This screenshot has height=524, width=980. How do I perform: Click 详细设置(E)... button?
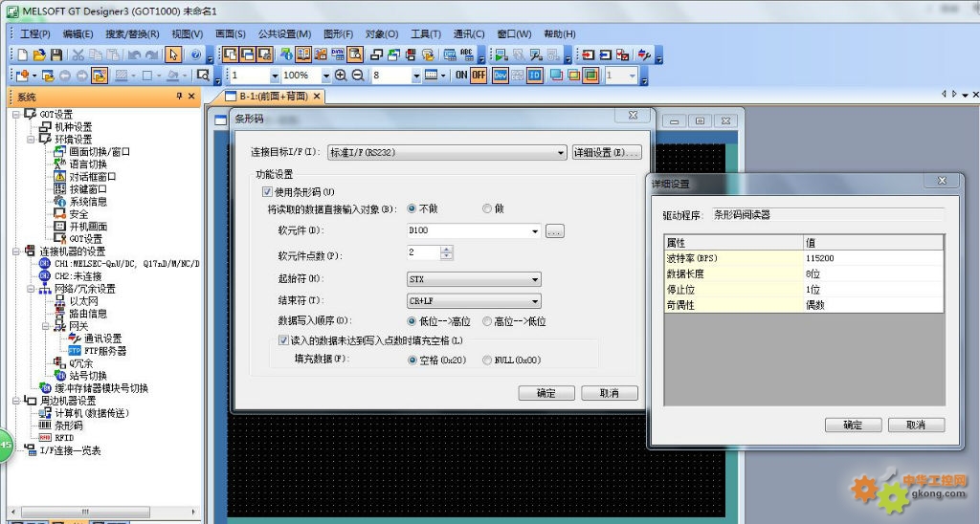coord(606,152)
